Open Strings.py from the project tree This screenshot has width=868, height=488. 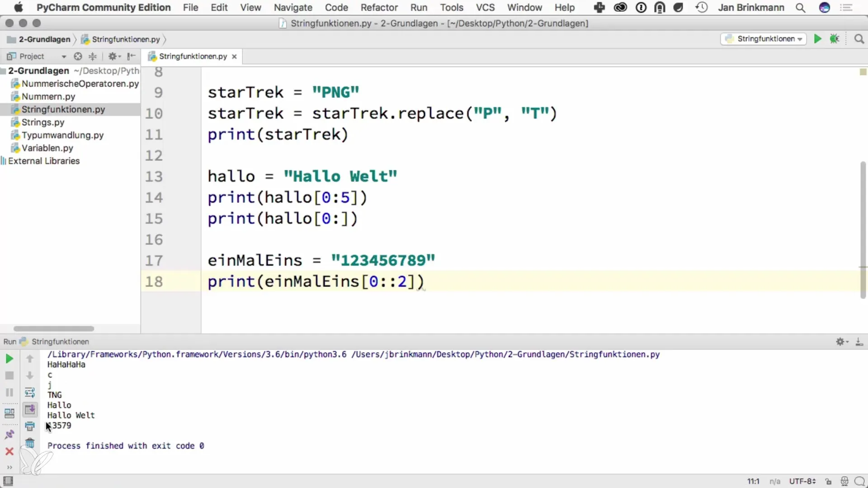tap(43, 122)
